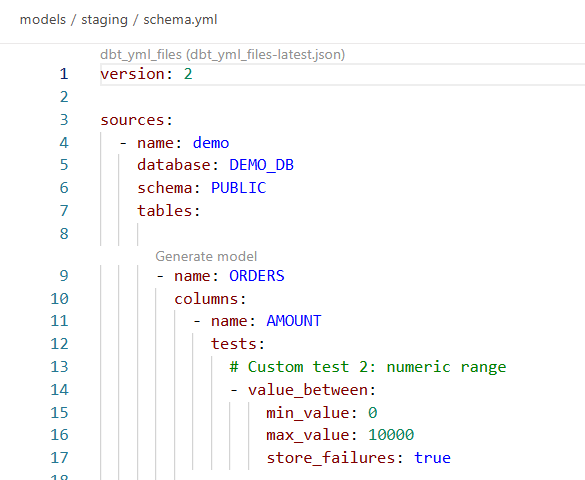Click the version value '2'
The height and width of the screenshot is (480, 585).
[x=188, y=74]
